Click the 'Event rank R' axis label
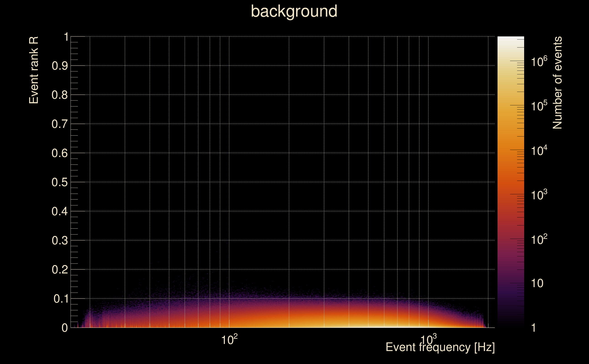The height and width of the screenshot is (364, 589). click(34, 70)
